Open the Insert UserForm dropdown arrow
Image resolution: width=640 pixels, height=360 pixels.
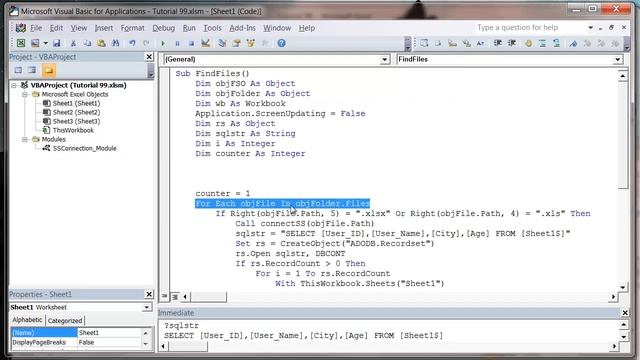pyautogui.click(x=46, y=43)
